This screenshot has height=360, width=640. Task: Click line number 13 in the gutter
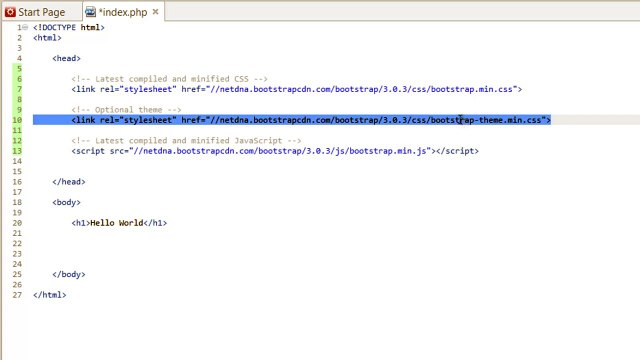17,151
